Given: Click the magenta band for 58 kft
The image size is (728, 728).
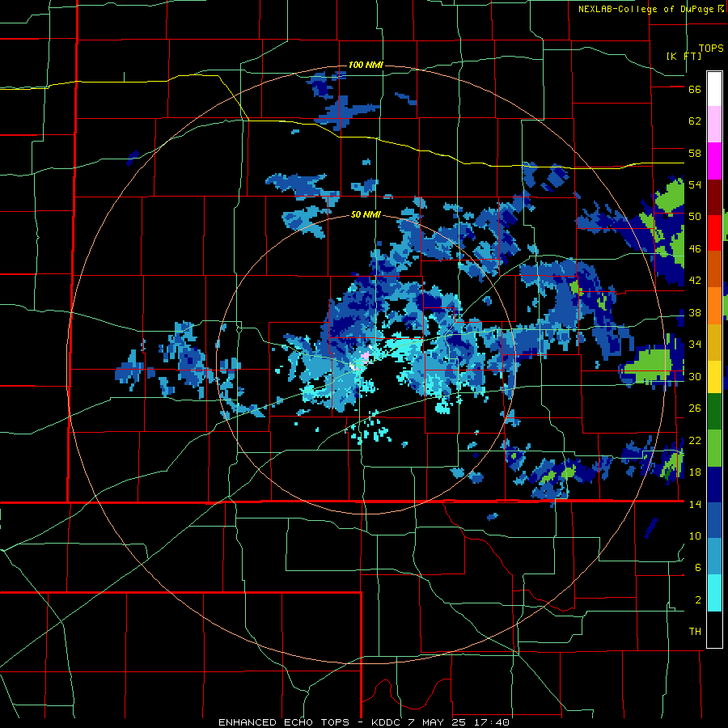Looking at the screenshot, I should pyautogui.click(x=714, y=160).
